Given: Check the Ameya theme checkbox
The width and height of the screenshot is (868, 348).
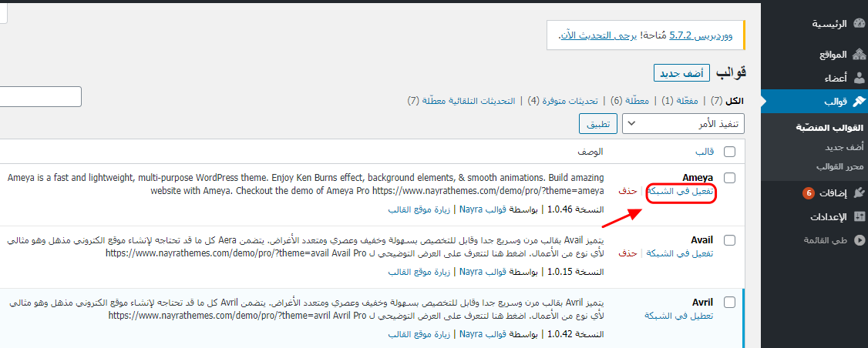Looking at the screenshot, I should pyautogui.click(x=729, y=178).
